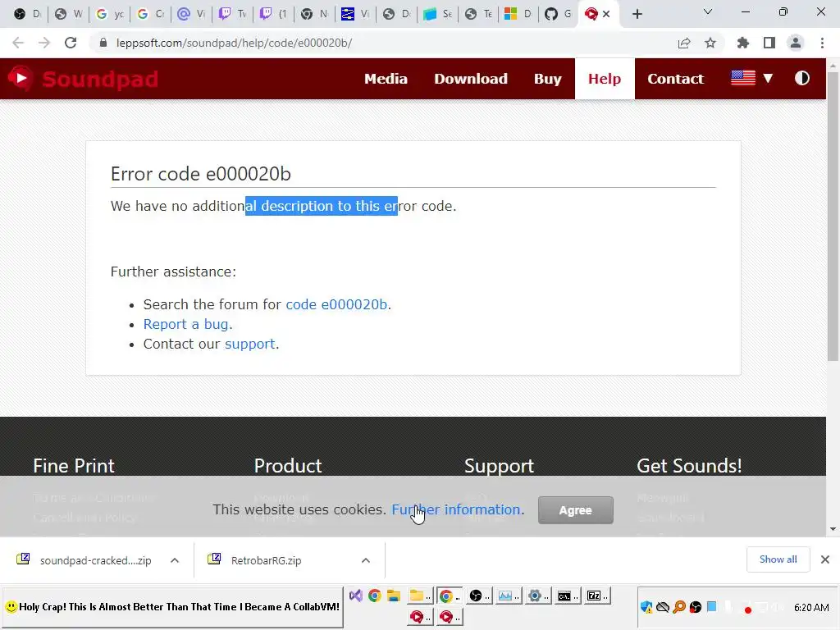Show all downloads
Viewport: 840px width, 630px height.
coord(778,559)
